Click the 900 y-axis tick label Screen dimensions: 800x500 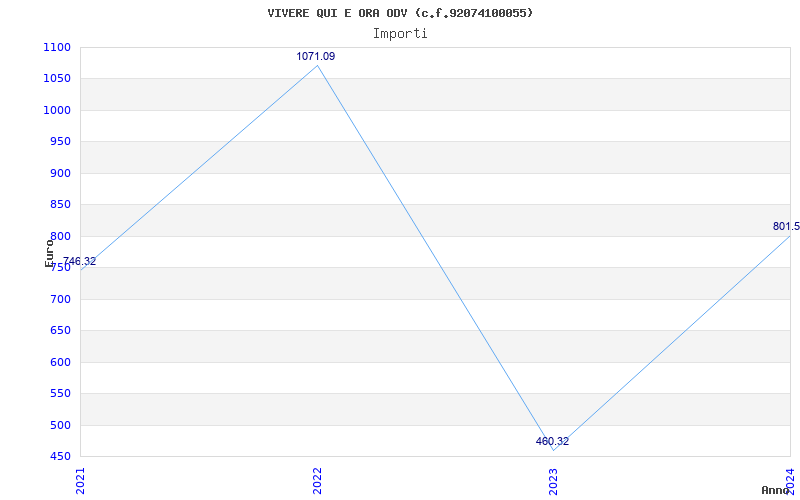tap(60, 173)
